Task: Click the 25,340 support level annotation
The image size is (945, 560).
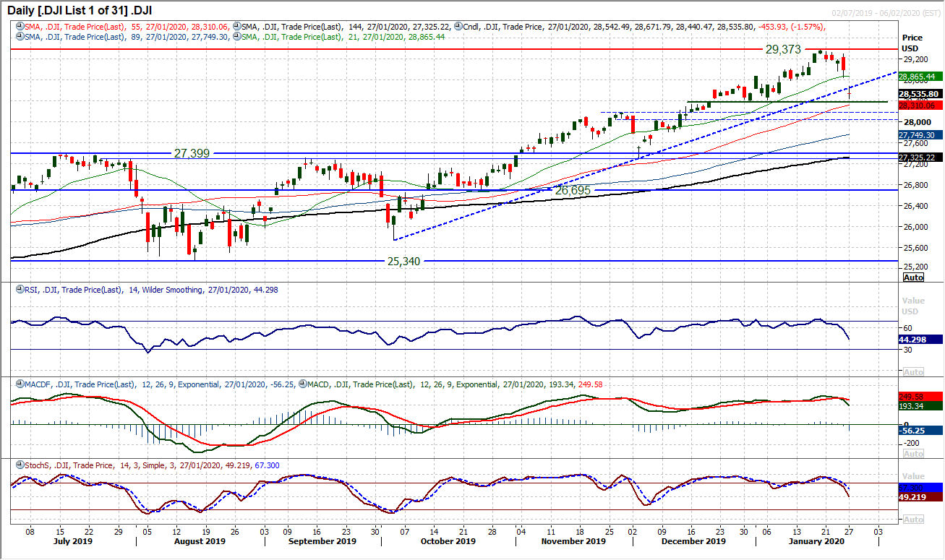Action: point(403,262)
